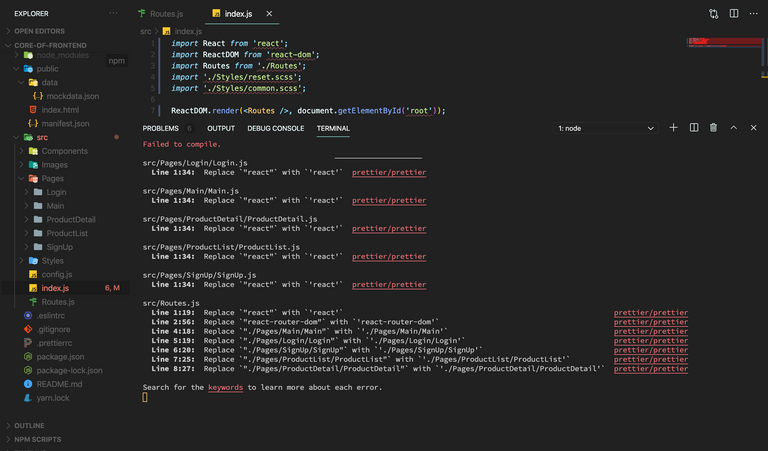Expand the Login folder
768x451 pixels.
56,192
